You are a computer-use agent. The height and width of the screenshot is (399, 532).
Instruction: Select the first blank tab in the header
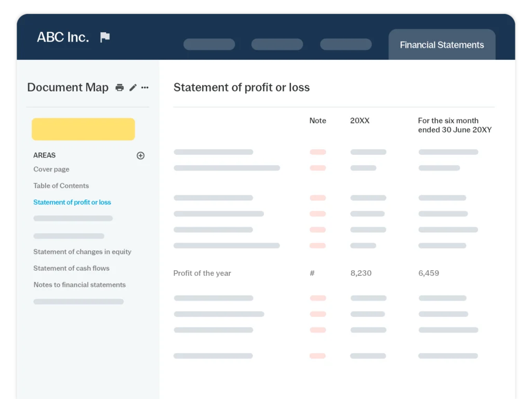209,45
